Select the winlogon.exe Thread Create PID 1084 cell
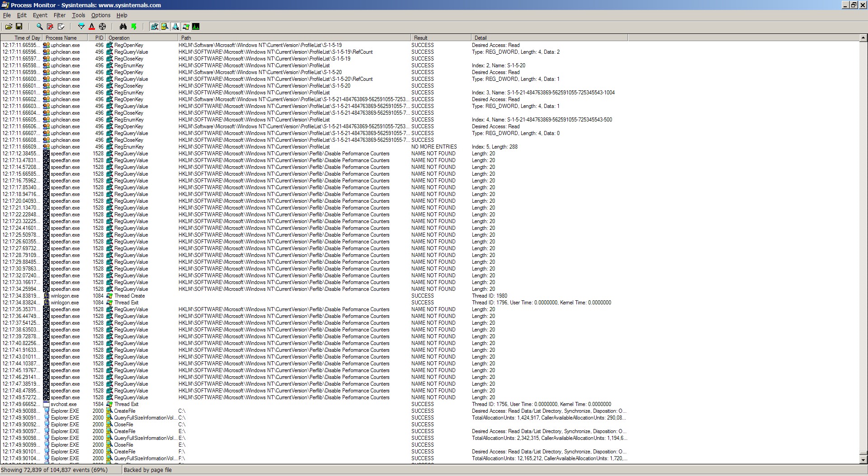868x476 pixels. click(98, 296)
